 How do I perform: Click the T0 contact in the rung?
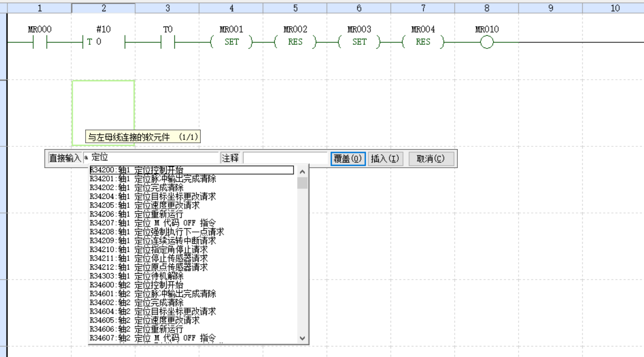coord(168,42)
